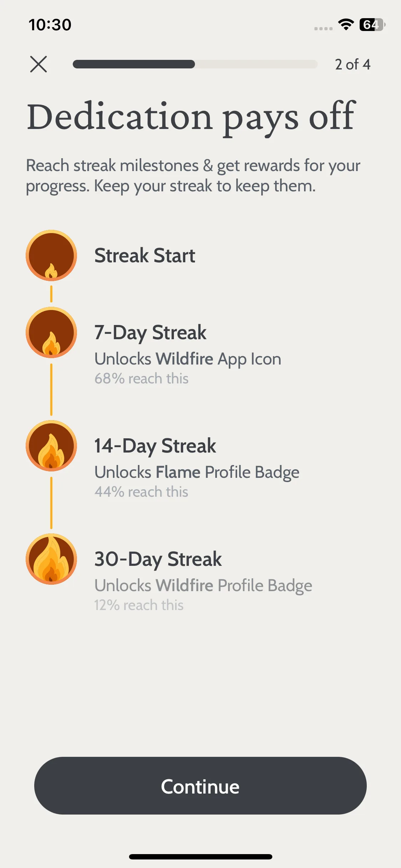Tap the cellular signal dots
This screenshot has height=868, width=401.
click(x=323, y=29)
